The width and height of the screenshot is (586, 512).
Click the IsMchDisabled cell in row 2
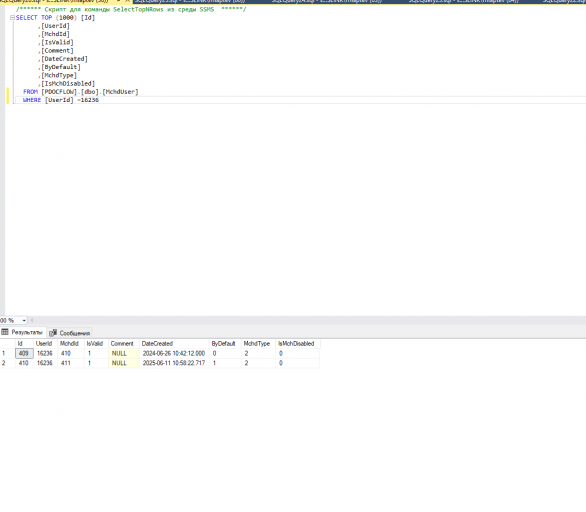click(297, 363)
